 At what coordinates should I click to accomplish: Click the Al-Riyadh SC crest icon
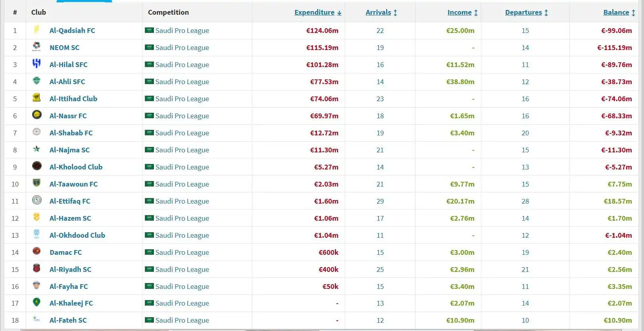pyautogui.click(x=37, y=268)
